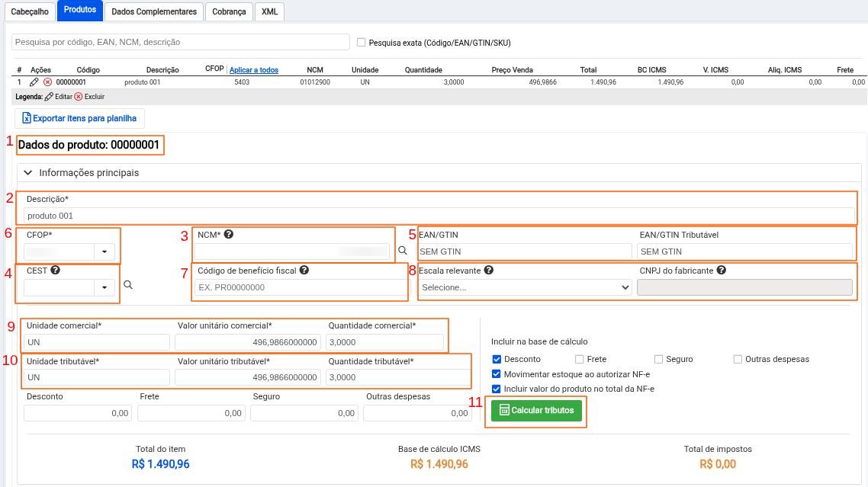Check the Frete base de cálculo option
Viewport: 868px width, 487px height.
pyautogui.click(x=580, y=359)
